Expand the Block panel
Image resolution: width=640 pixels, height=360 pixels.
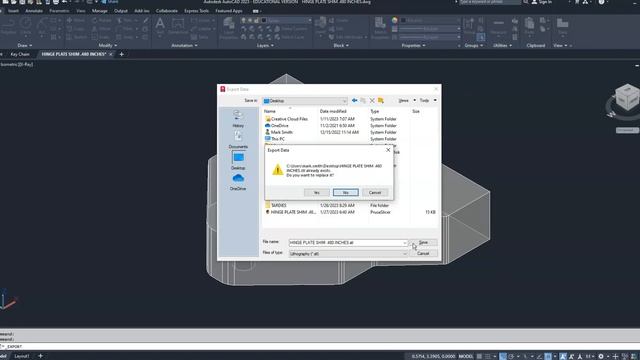coord(340,46)
